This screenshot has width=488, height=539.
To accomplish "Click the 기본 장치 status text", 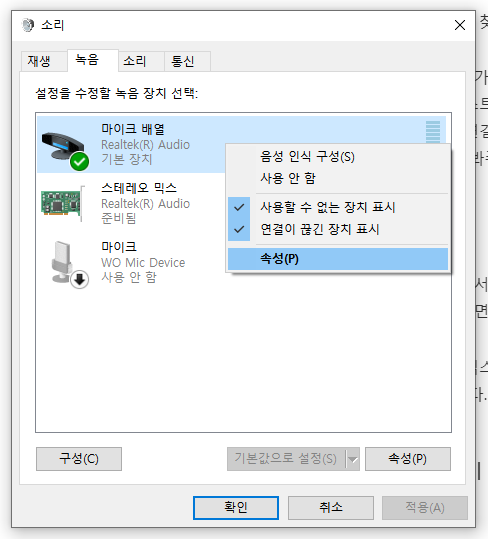I will [126, 159].
